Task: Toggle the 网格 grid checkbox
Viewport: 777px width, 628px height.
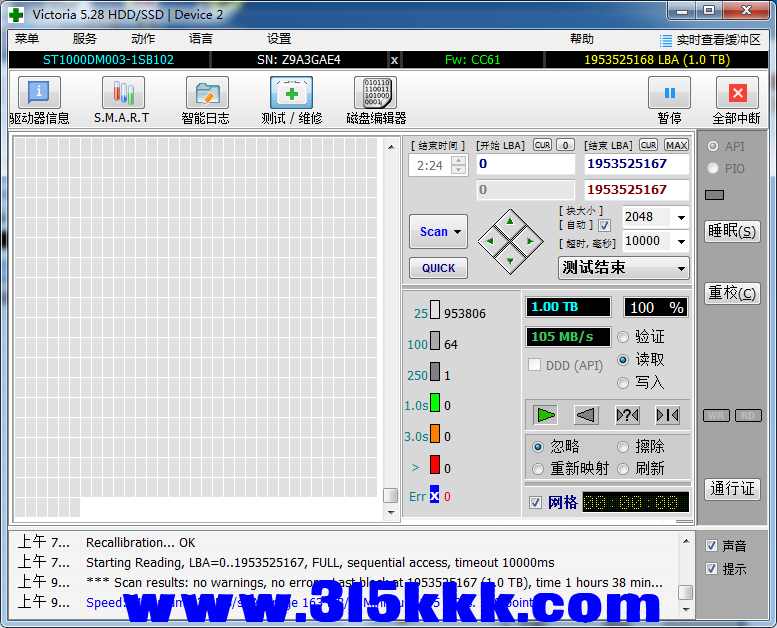Action: (x=536, y=502)
